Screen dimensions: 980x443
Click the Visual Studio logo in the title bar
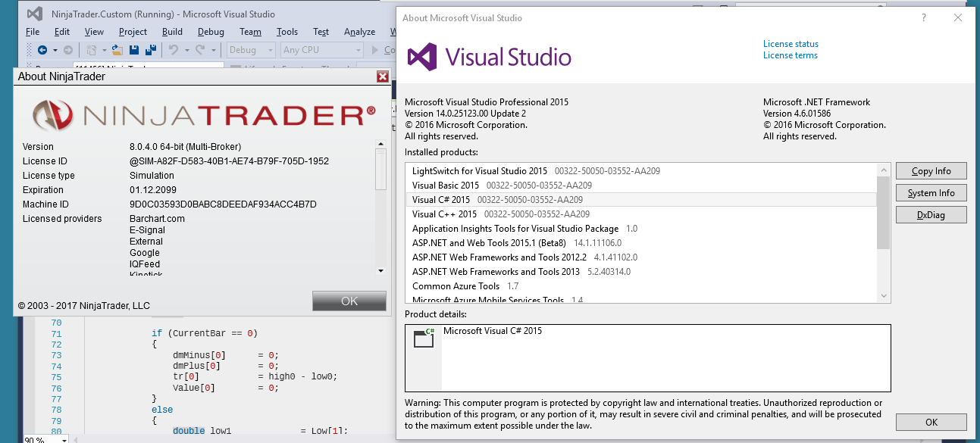coord(35,14)
